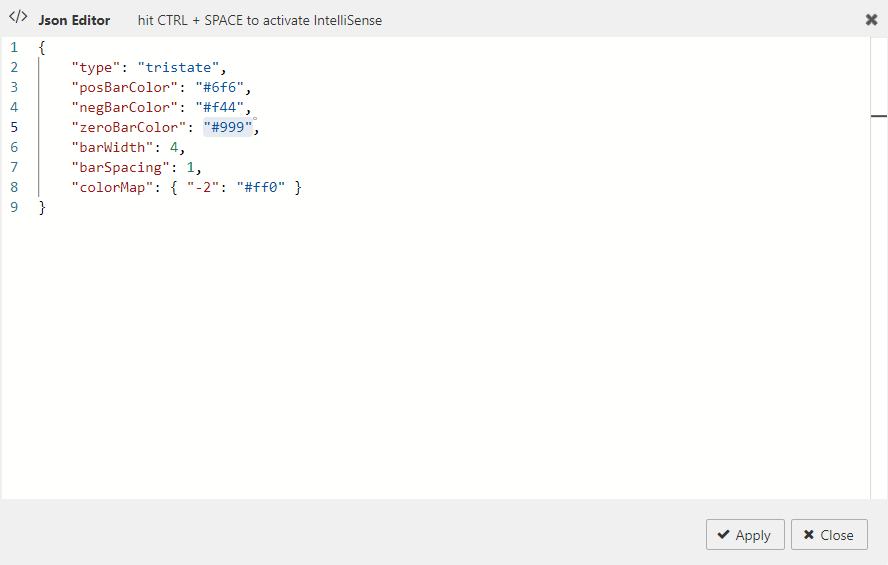Click line number 9 in the gutter
Screen dimensions: 888x565
point(14,207)
